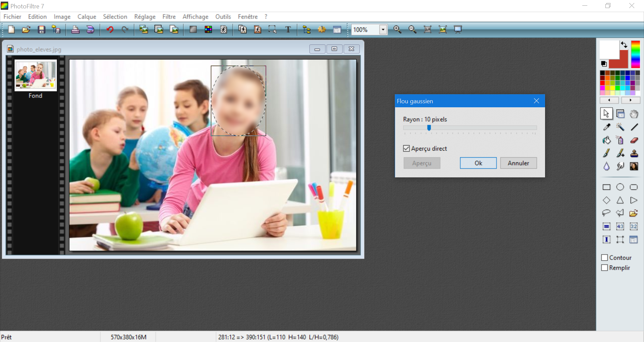Open the Réglage menu
This screenshot has width=644, height=342.
(145, 17)
